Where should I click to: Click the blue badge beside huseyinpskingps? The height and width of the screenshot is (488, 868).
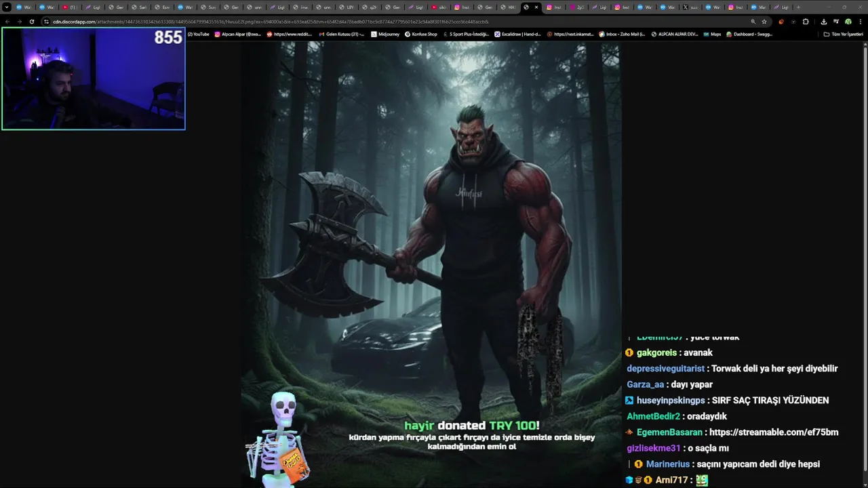(x=629, y=401)
